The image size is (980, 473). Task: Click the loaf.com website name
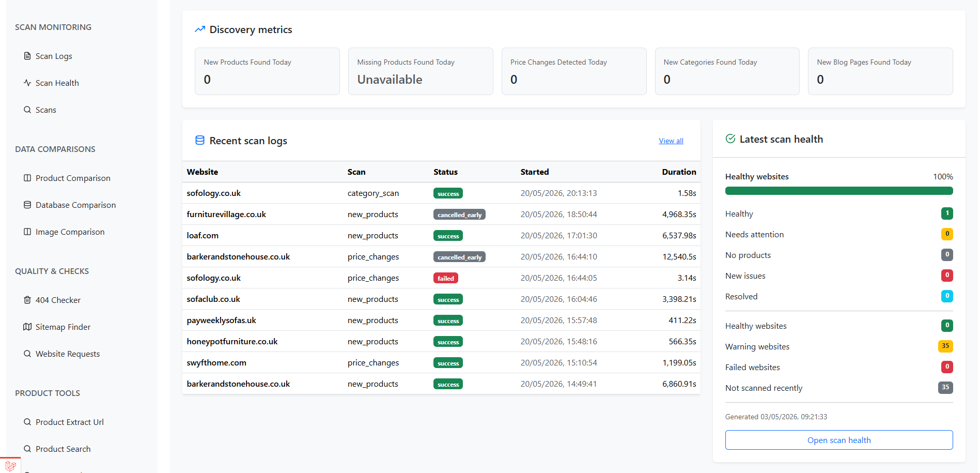[203, 235]
